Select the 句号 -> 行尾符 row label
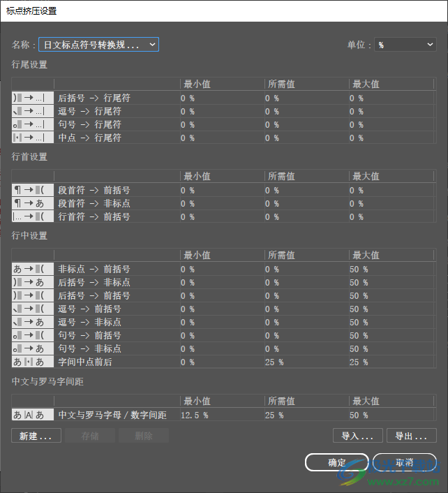The image size is (448, 493). [x=89, y=124]
